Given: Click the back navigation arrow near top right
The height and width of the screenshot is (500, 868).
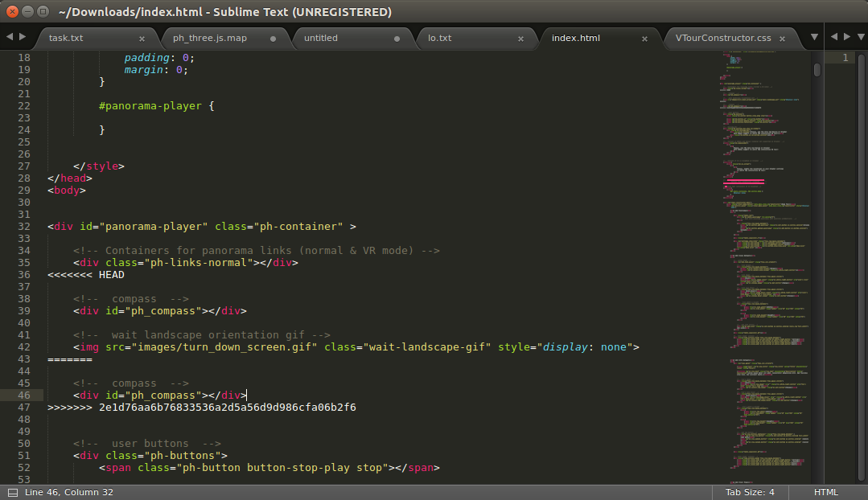Looking at the screenshot, I should pos(835,36).
